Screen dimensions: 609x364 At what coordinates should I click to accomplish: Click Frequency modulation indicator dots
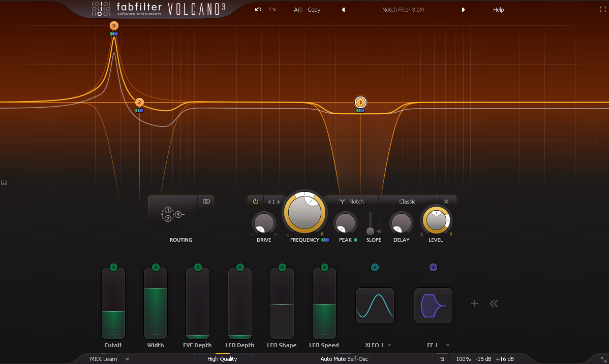pos(325,240)
